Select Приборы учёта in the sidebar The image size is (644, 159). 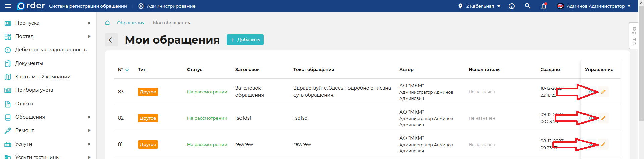(34, 90)
